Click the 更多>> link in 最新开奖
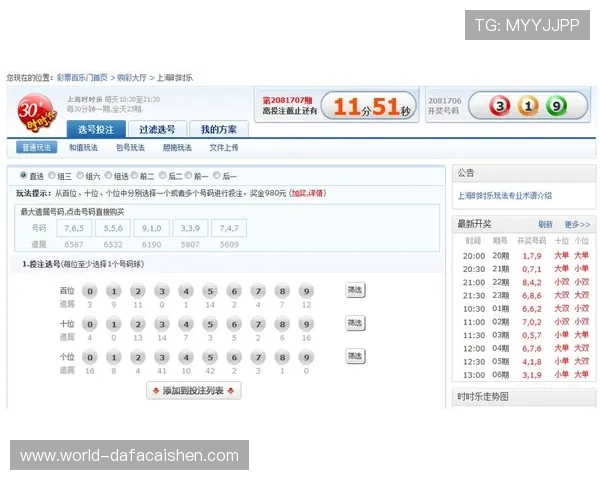 (577, 224)
